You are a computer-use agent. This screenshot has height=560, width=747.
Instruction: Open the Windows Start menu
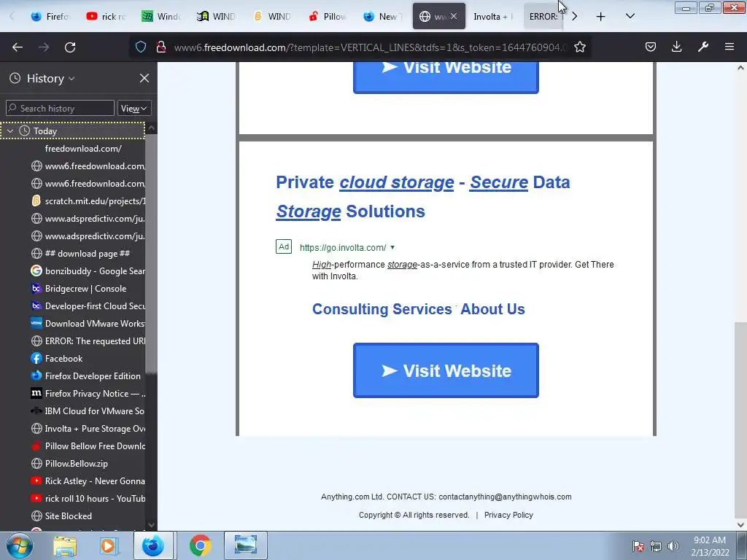pyautogui.click(x=20, y=545)
